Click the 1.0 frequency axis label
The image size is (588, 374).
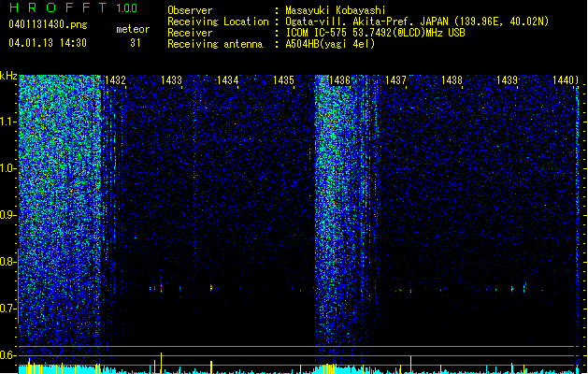[7, 168]
